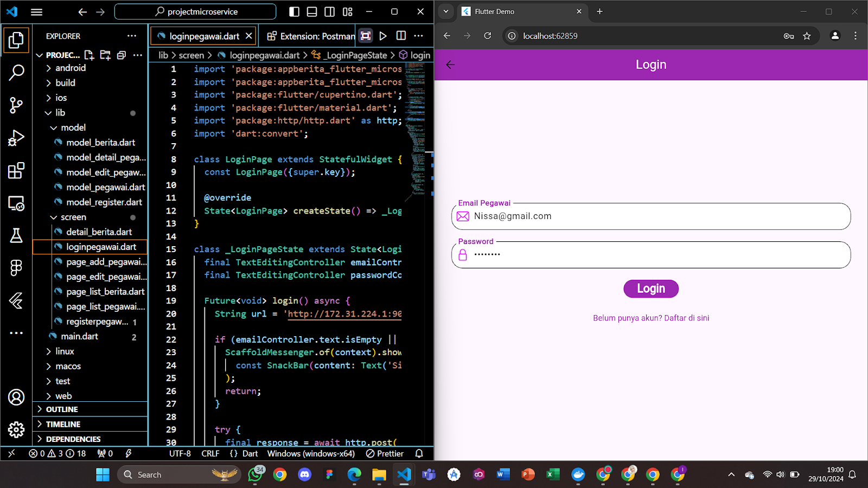Collapse the model folder

point(90,127)
